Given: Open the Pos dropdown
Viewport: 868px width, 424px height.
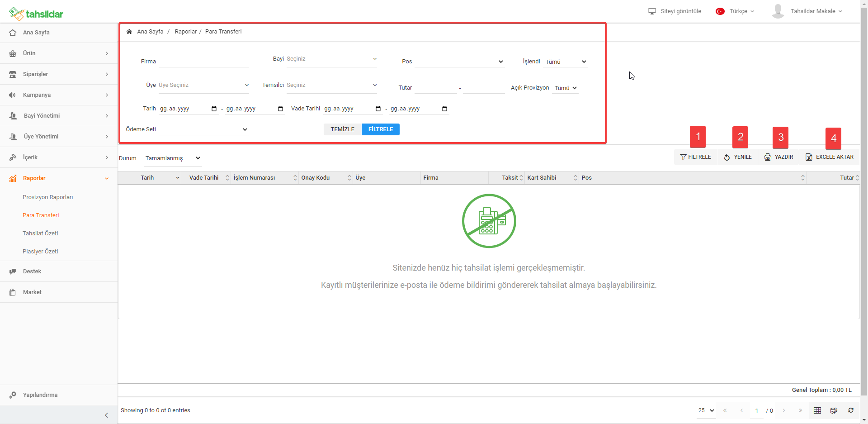Looking at the screenshot, I should pos(459,62).
